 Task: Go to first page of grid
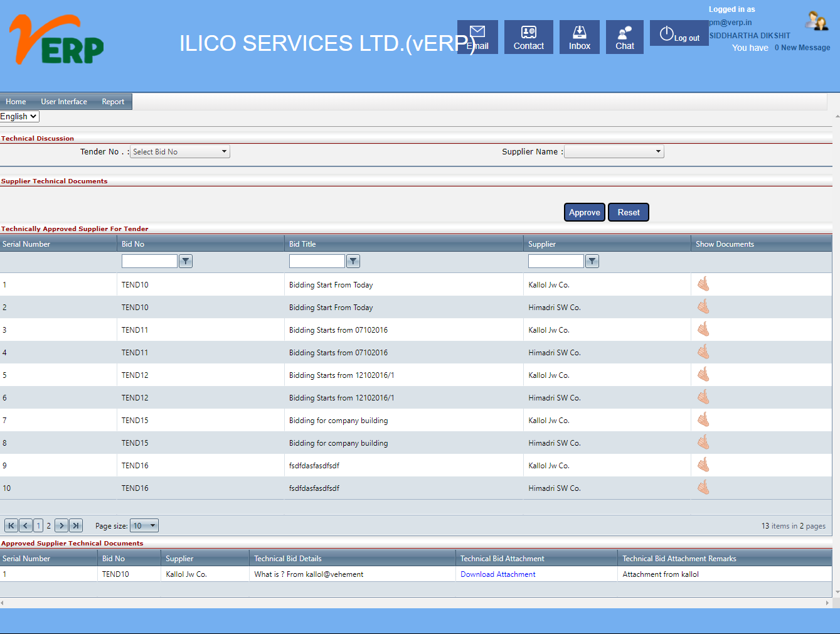[x=11, y=525]
